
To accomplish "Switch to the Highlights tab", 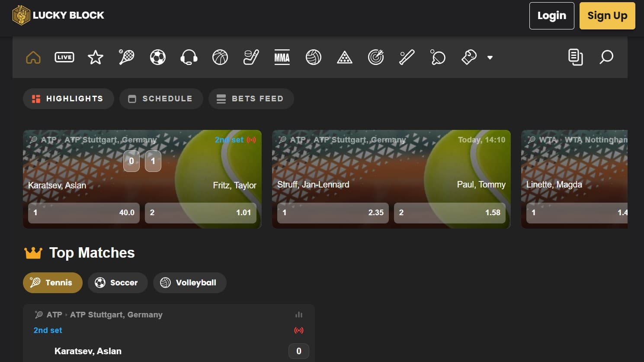I will point(68,99).
